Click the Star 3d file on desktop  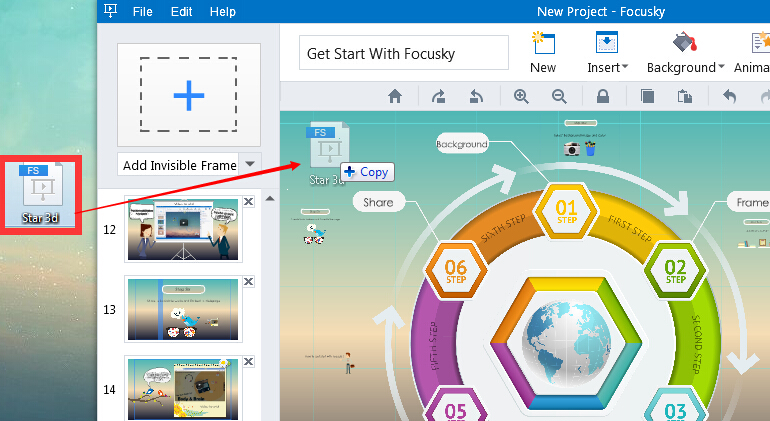pyautogui.click(x=41, y=194)
